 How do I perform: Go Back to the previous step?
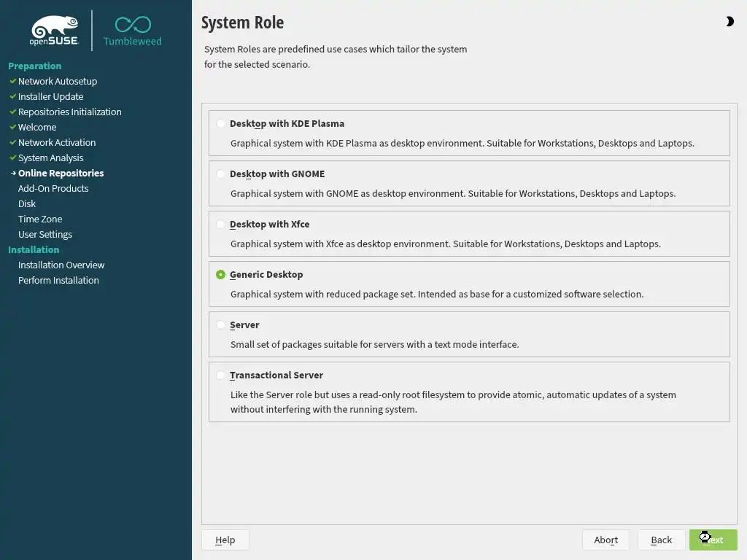point(661,540)
